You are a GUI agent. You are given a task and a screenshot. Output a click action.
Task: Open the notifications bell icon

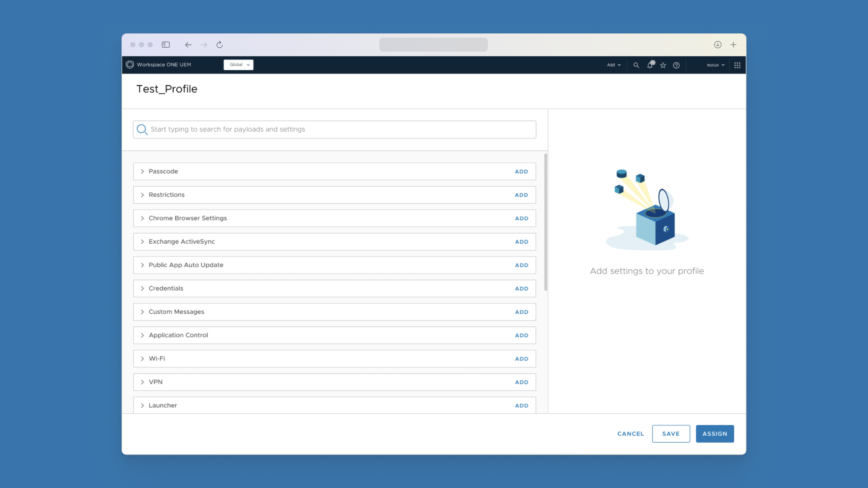650,65
